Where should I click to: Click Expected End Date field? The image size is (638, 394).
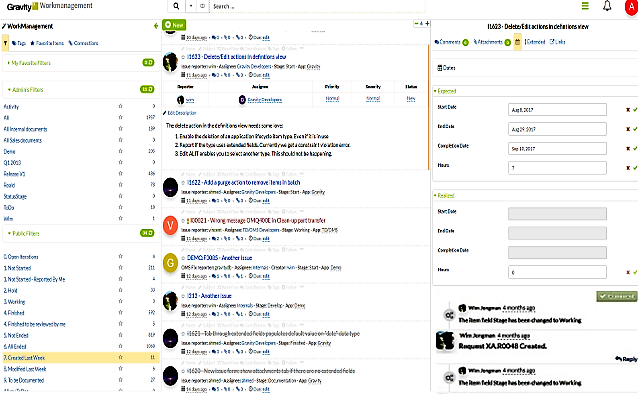click(557, 129)
